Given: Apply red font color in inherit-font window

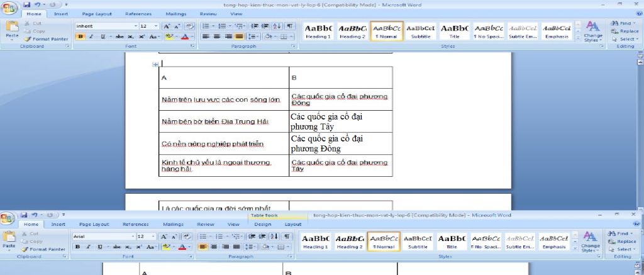Looking at the screenshot, I should tap(184, 36).
